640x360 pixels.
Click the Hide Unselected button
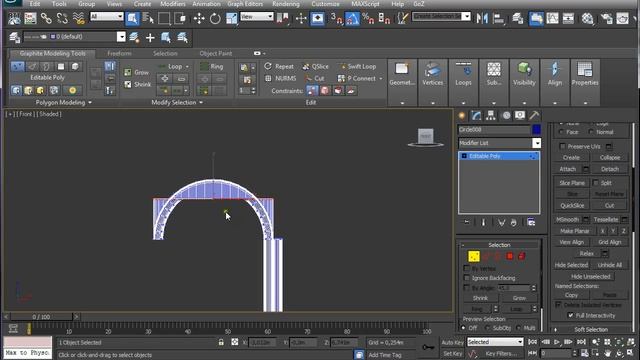point(590,276)
